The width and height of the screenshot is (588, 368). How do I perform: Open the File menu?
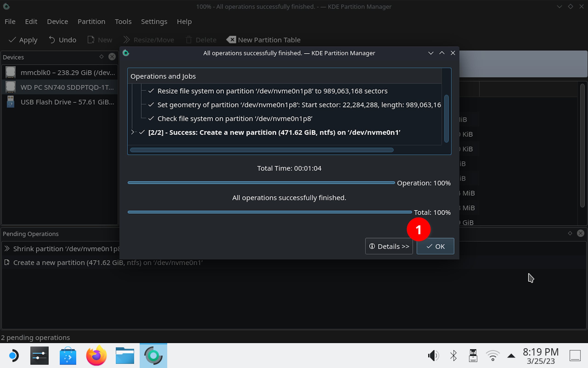(10, 22)
